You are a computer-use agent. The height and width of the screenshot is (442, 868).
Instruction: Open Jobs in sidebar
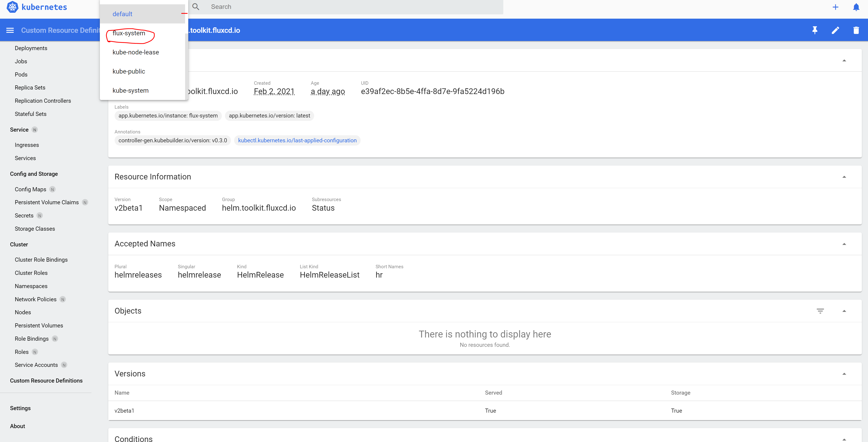click(21, 61)
